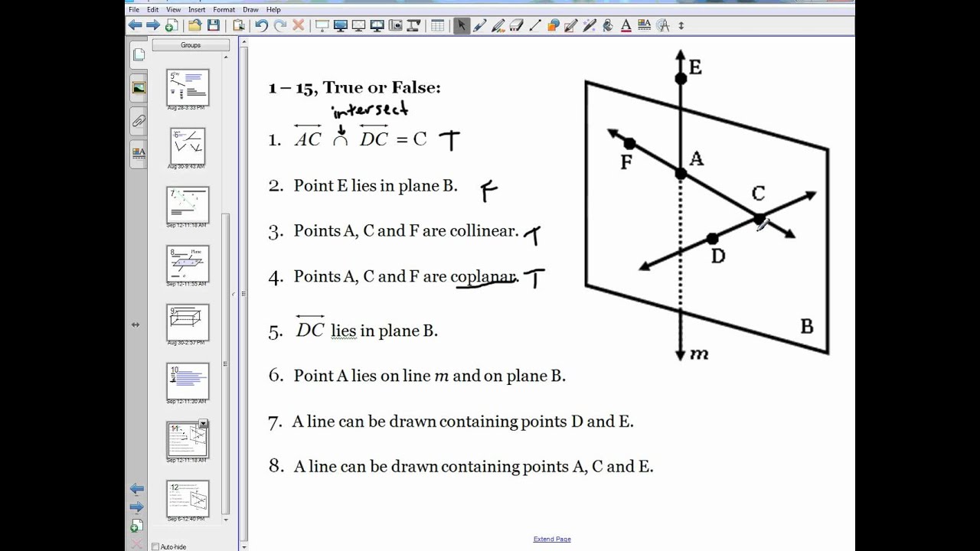Select the Lines tool
Screen dimensions: 980x551
[534, 25]
